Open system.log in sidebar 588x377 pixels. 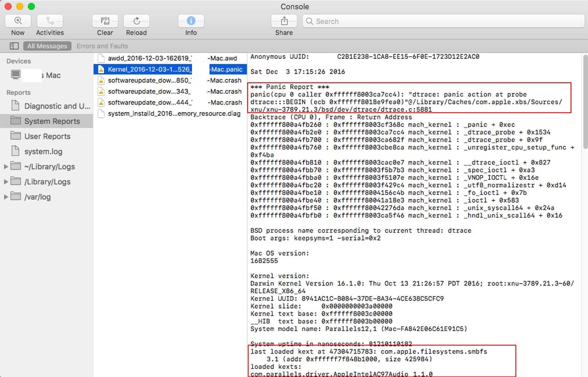[x=43, y=151]
